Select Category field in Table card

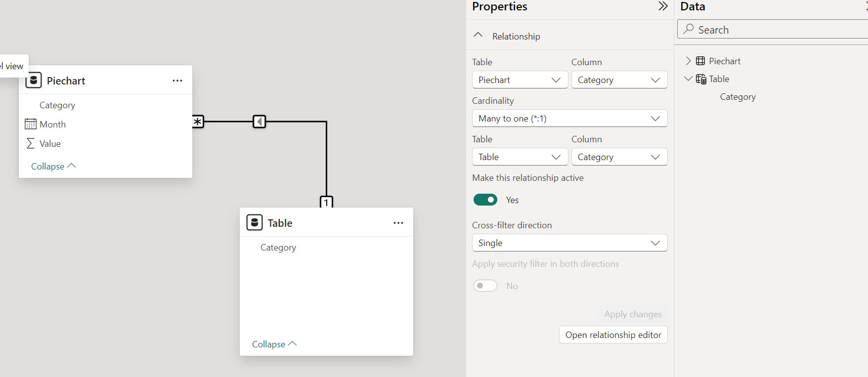point(278,248)
